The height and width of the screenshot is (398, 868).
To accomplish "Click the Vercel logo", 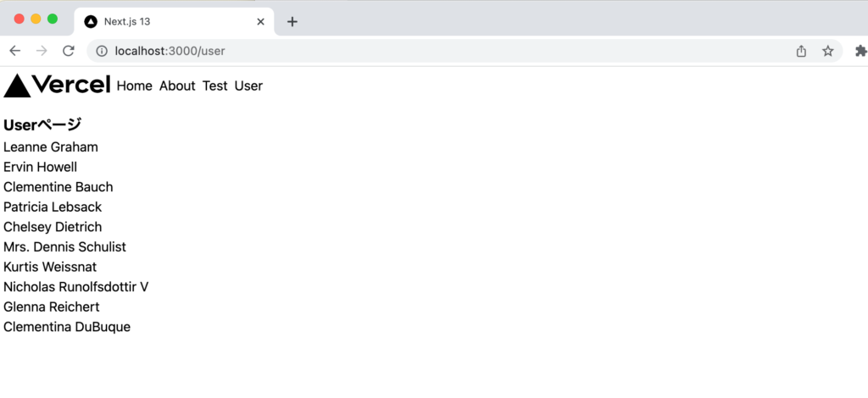I will click(58, 86).
